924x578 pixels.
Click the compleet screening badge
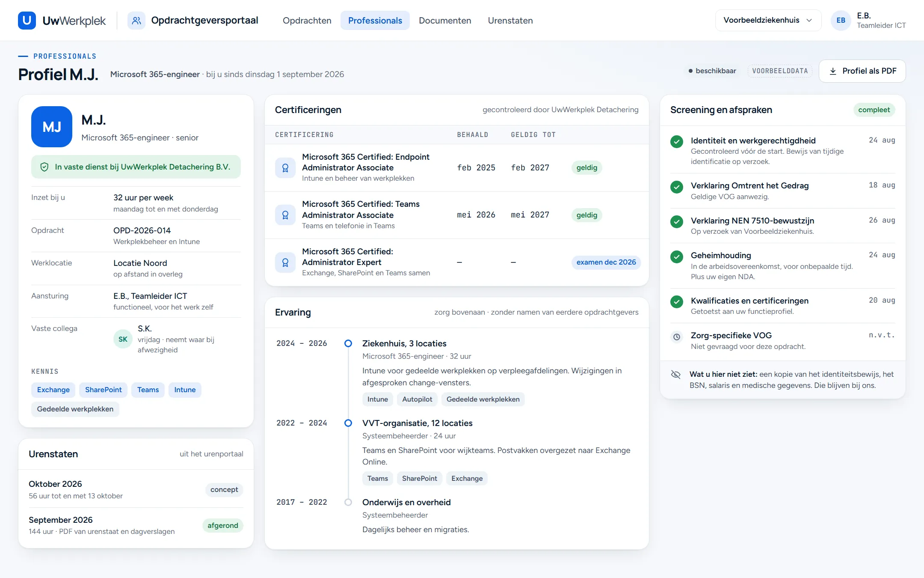tap(874, 110)
